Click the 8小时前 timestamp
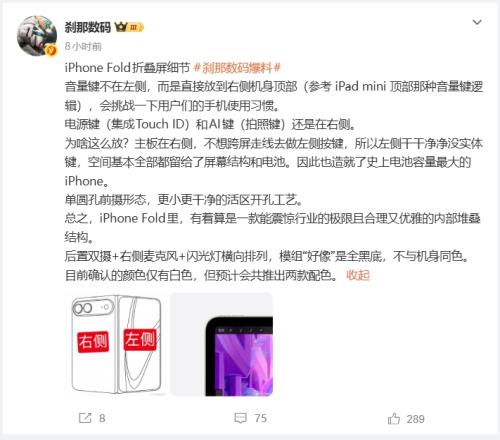This screenshot has height=440, width=500. pos(83,46)
